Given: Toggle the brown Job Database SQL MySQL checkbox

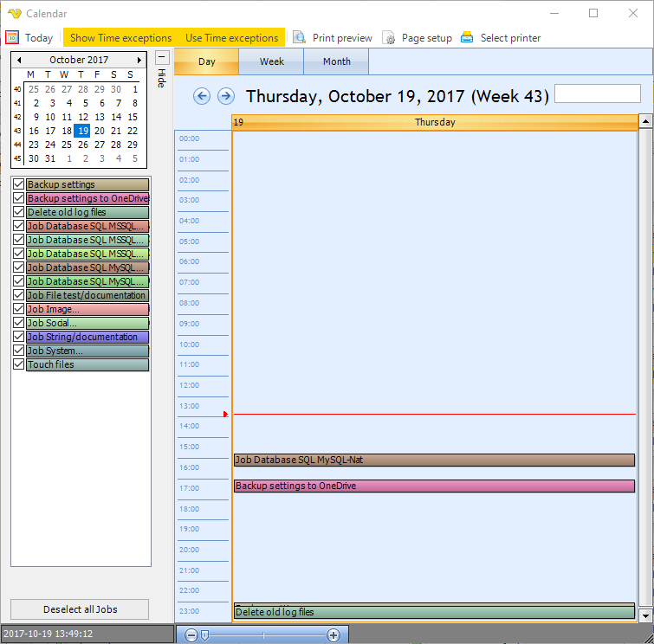Looking at the screenshot, I should (18, 267).
